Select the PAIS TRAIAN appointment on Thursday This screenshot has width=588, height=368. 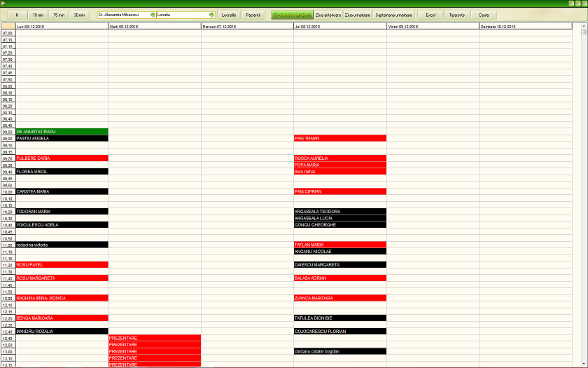click(339, 138)
